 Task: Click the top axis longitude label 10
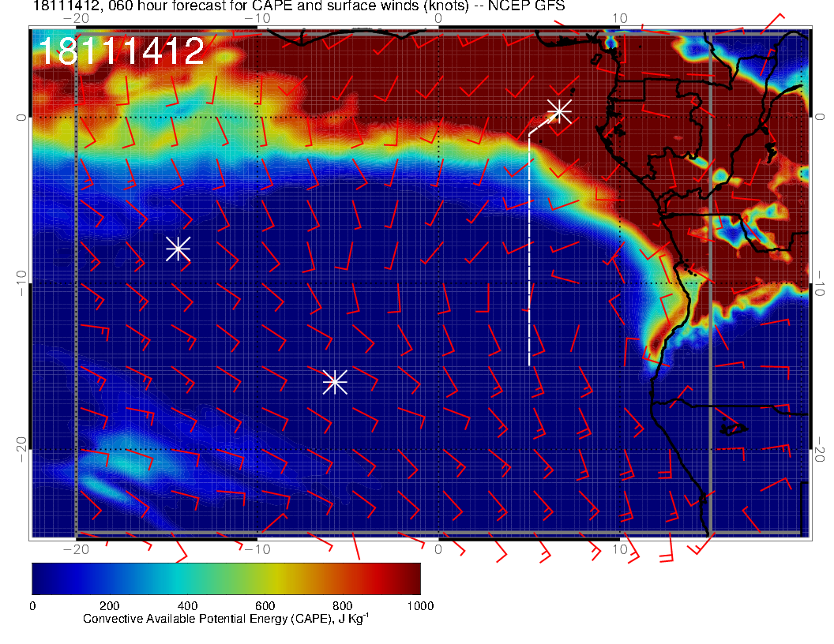pyautogui.click(x=620, y=18)
